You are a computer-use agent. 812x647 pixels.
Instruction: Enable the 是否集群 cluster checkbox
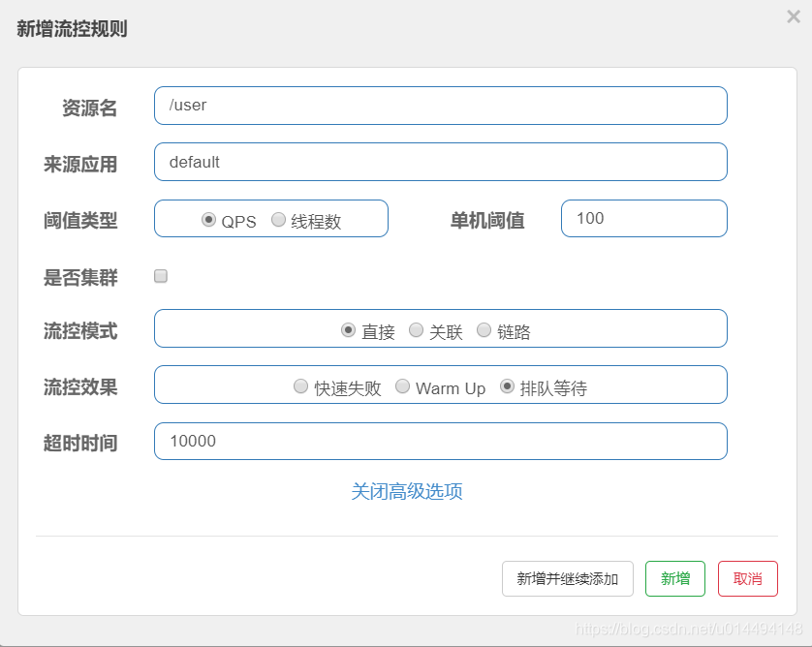tap(160, 275)
